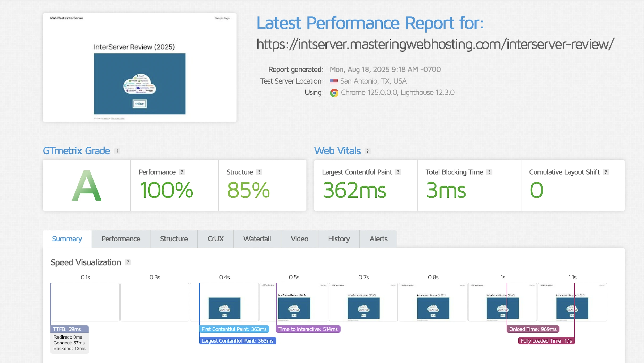Switch to the Structure tab
This screenshot has height=363, width=644.
174,239
